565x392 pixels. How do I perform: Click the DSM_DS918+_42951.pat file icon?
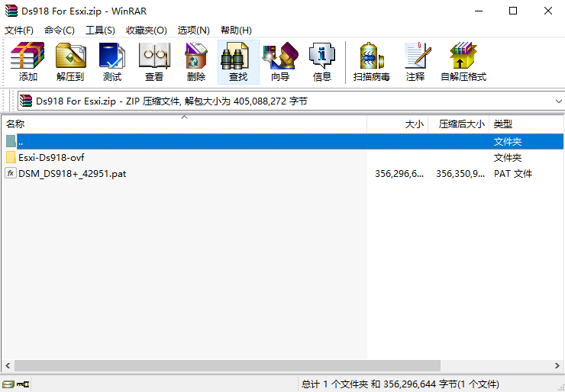[x=11, y=173]
